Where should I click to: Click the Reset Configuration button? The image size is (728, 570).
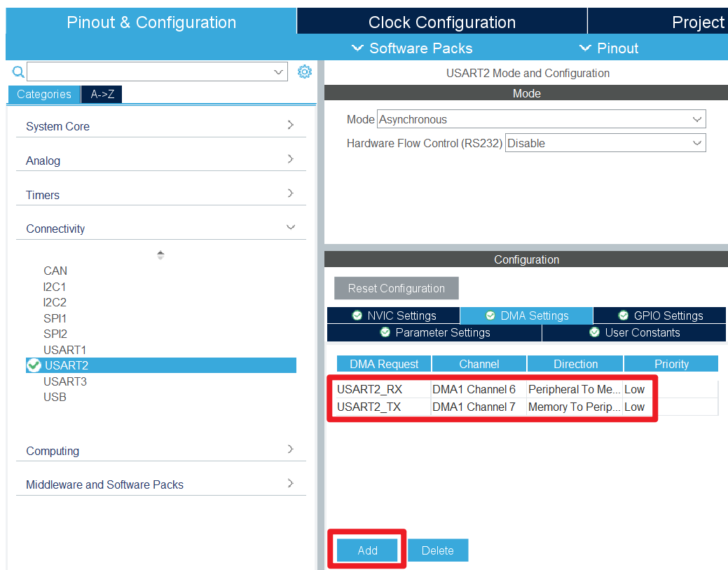[x=396, y=288]
